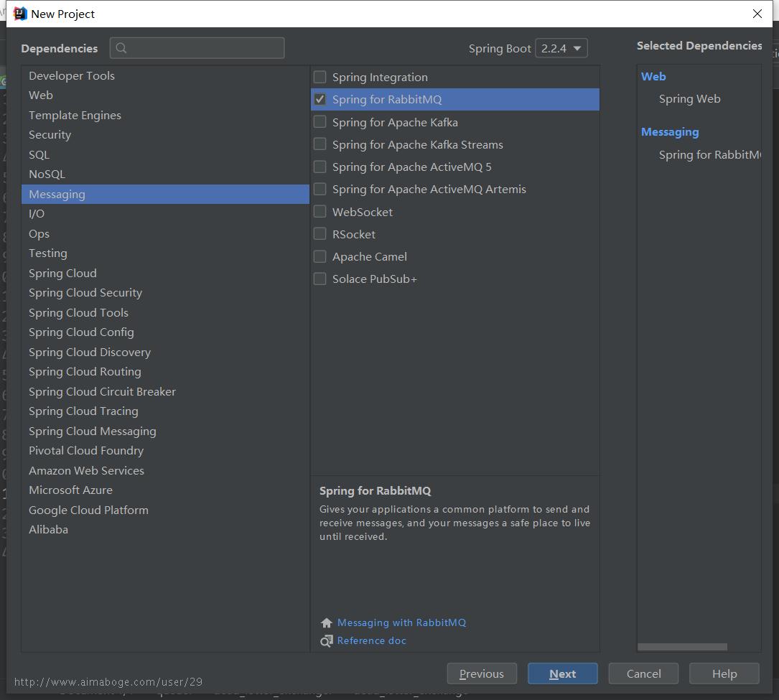The width and height of the screenshot is (779, 700).
Task: Click the Messaging group in Selected Dependencies
Action: (670, 132)
